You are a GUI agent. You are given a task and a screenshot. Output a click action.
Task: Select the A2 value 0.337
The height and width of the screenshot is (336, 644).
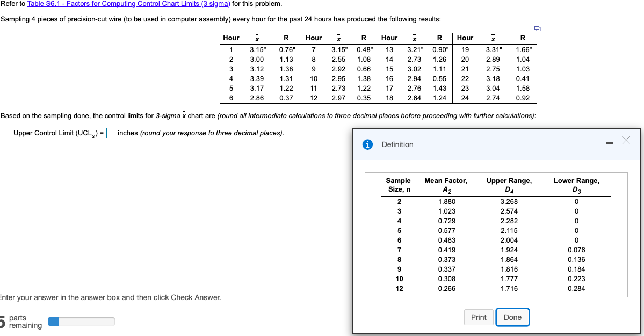(x=446, y=269)
